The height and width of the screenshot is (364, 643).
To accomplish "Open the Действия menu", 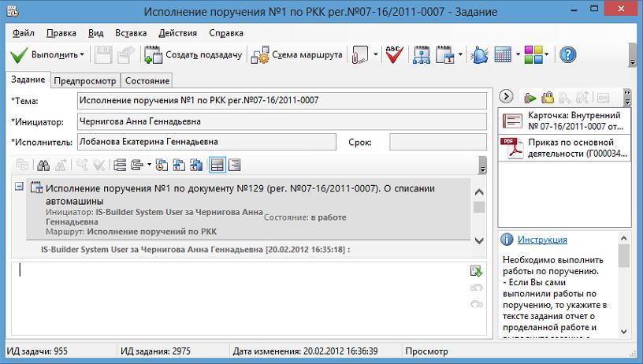I will tap(177, 33).
